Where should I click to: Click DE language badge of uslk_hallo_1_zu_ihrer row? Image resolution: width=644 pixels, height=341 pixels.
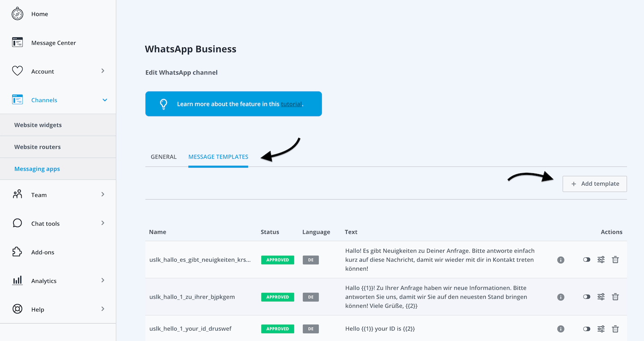311,297
